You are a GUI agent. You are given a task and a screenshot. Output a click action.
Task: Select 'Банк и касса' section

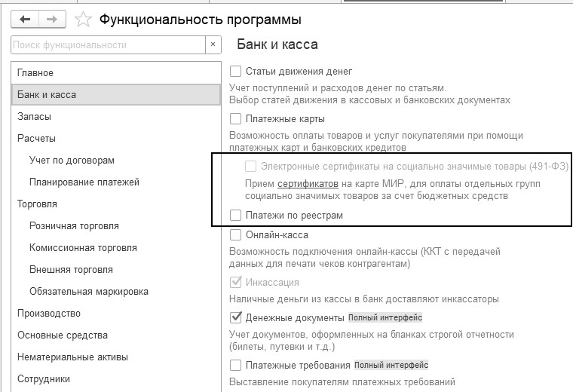[116, 95]
